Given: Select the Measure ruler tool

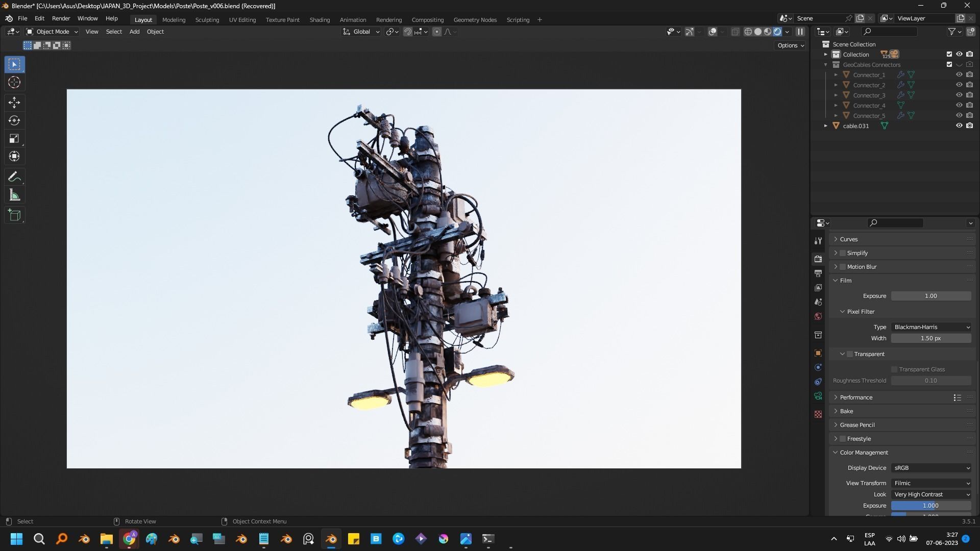Looking at the screenshot, I should pos(14,195).
